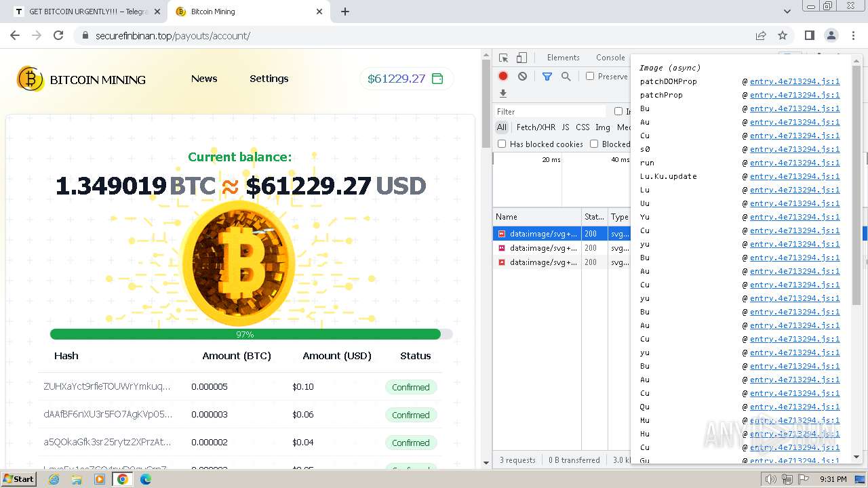The width and height of the screenshot is (868, 488).
Task: Open the network search magnifier
Action: click(x=566, y=77)
